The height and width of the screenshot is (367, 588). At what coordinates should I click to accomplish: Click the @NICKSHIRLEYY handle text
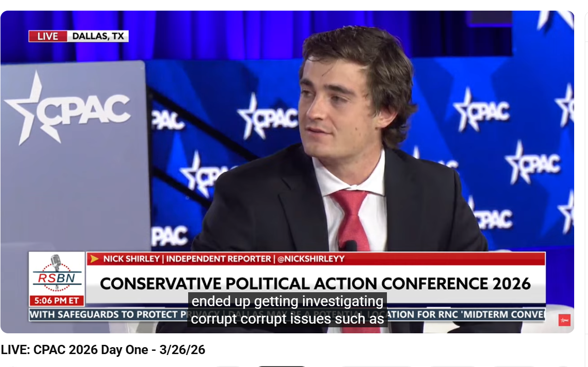click(x=311, y=259)
